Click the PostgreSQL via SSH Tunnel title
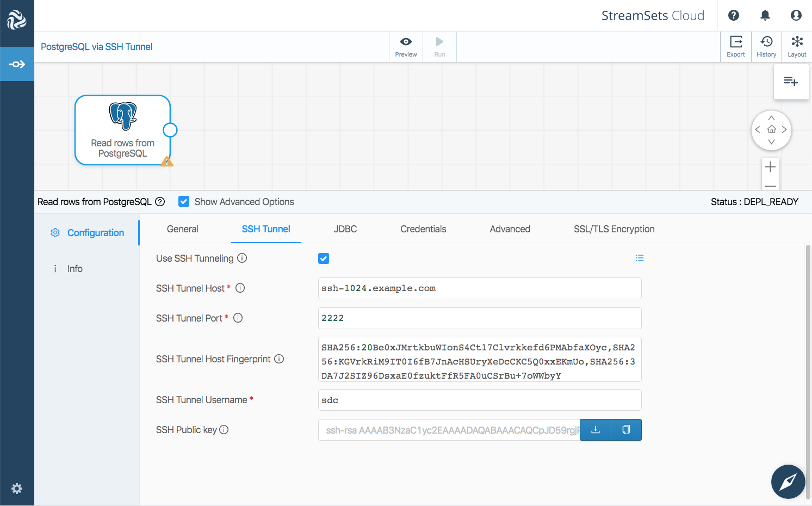 96,47
